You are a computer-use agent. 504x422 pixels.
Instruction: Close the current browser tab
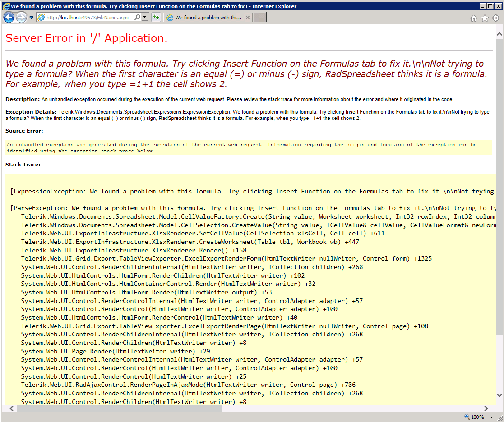coord(248,18)
